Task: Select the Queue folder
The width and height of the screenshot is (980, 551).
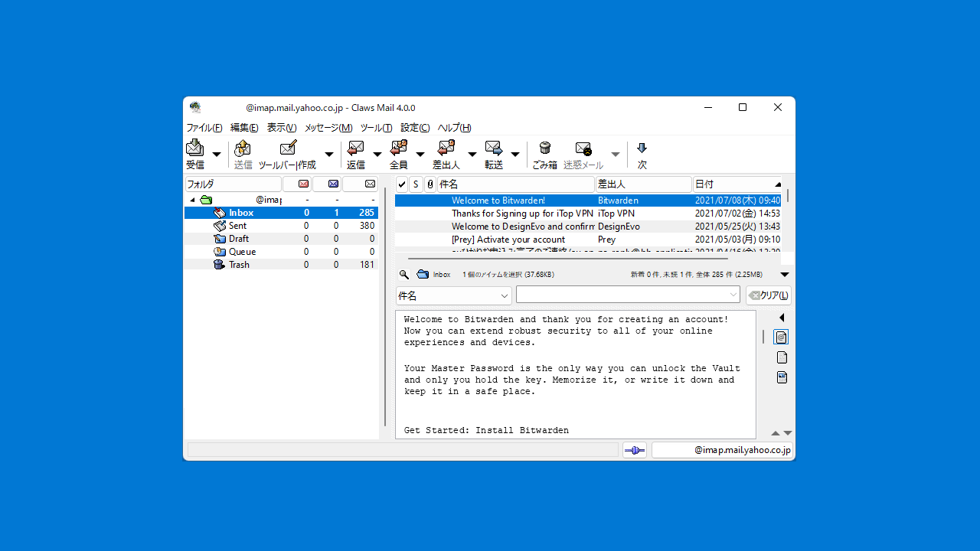Action: (x=281, y=252)
